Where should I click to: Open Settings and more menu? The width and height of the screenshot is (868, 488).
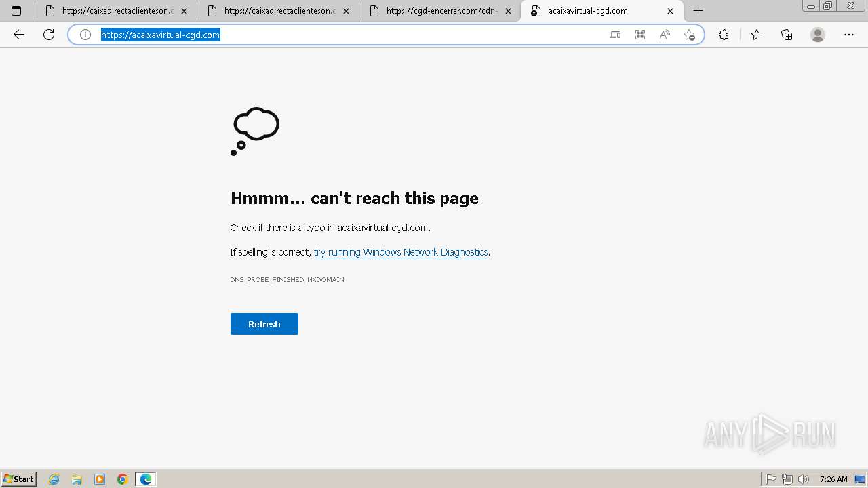point(849,35)
